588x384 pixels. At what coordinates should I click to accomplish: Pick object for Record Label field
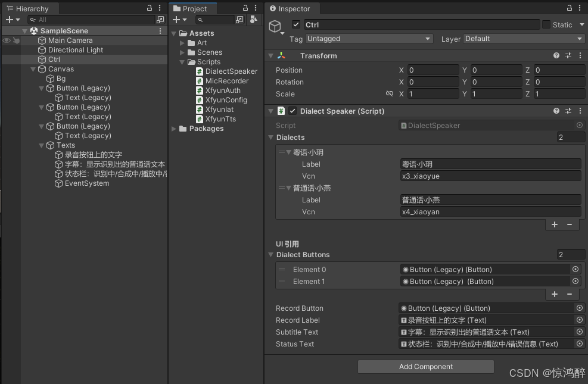coord(580,320)
